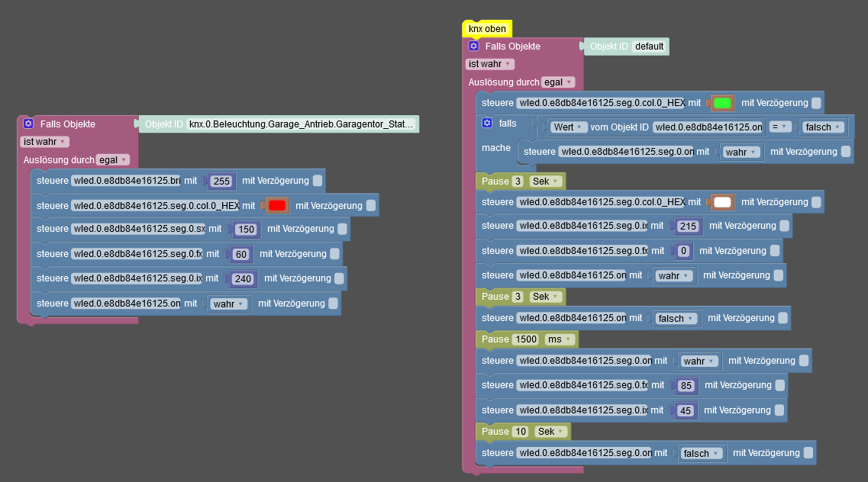Pick the white color swatch
868x482 pixels.
point(722,202)
